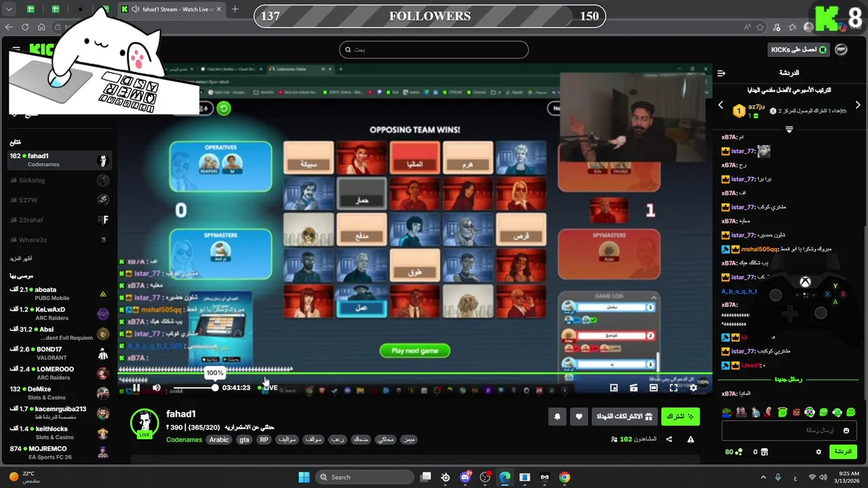Adjust the player volume slider
This screenshot has height=488, width=868.
[195, 388]
